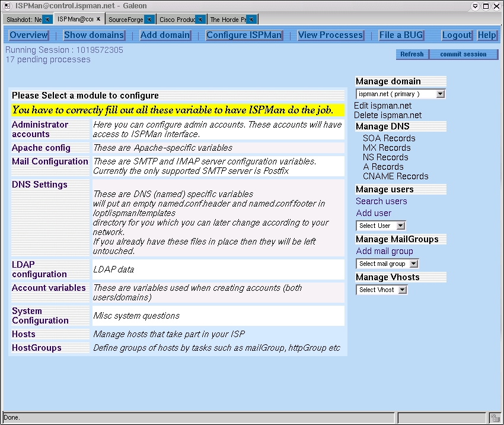Log out of ISPMan
Viewport: 504px width, 425px height.
point(457,35)
